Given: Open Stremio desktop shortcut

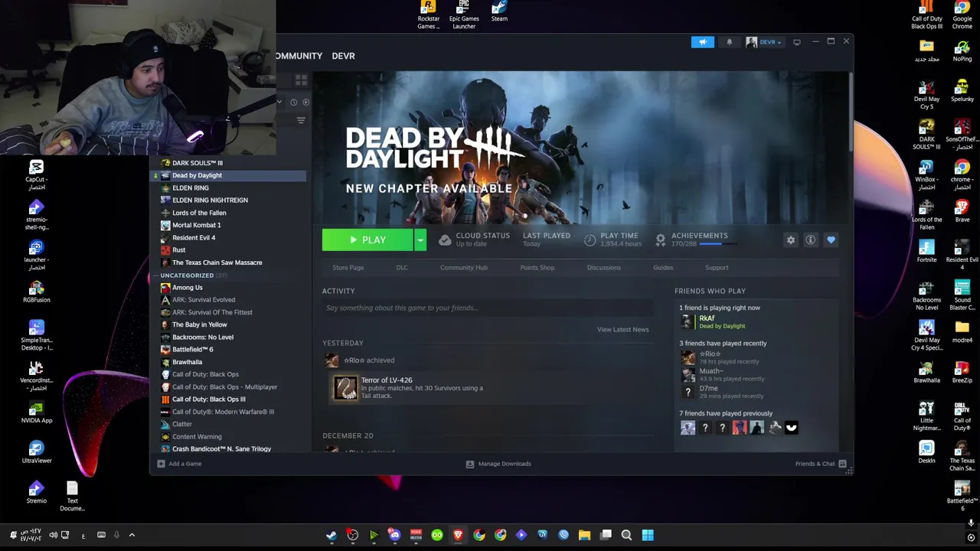Looking at the screenshot, I should coord(36,493).
